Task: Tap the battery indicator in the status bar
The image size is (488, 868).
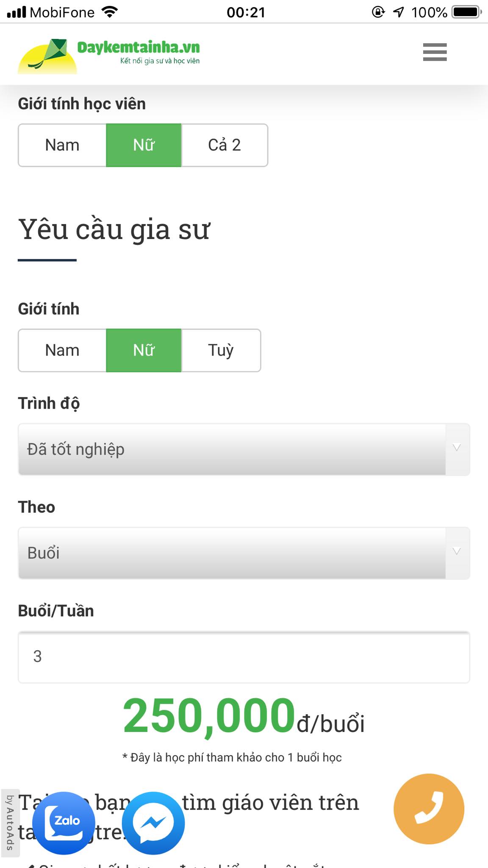Action: 466,12
